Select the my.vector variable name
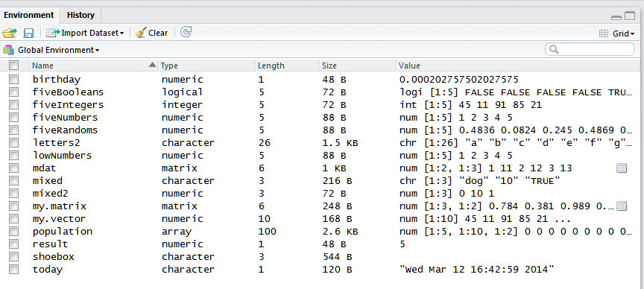This screenshot has width=644, height=289. pyautogui.click(x=59, y=219)
